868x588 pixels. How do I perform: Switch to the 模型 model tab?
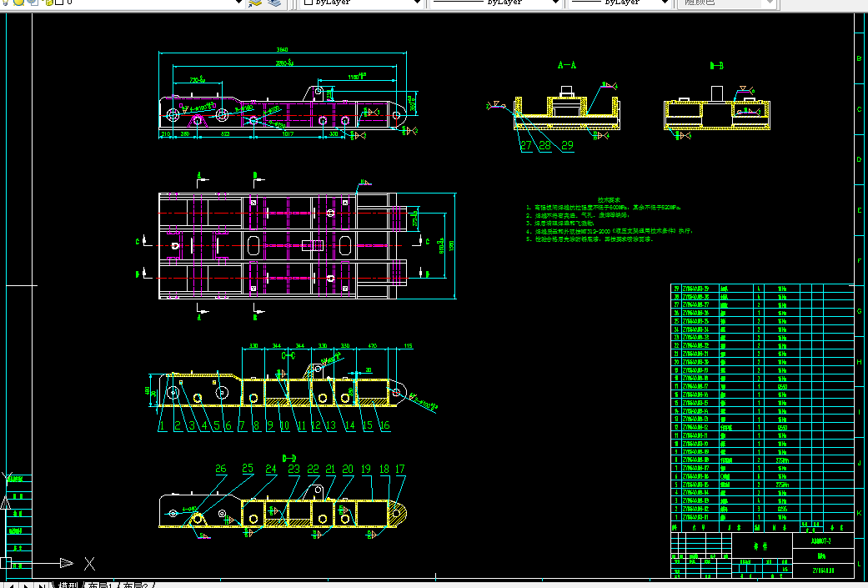point(68,585)
